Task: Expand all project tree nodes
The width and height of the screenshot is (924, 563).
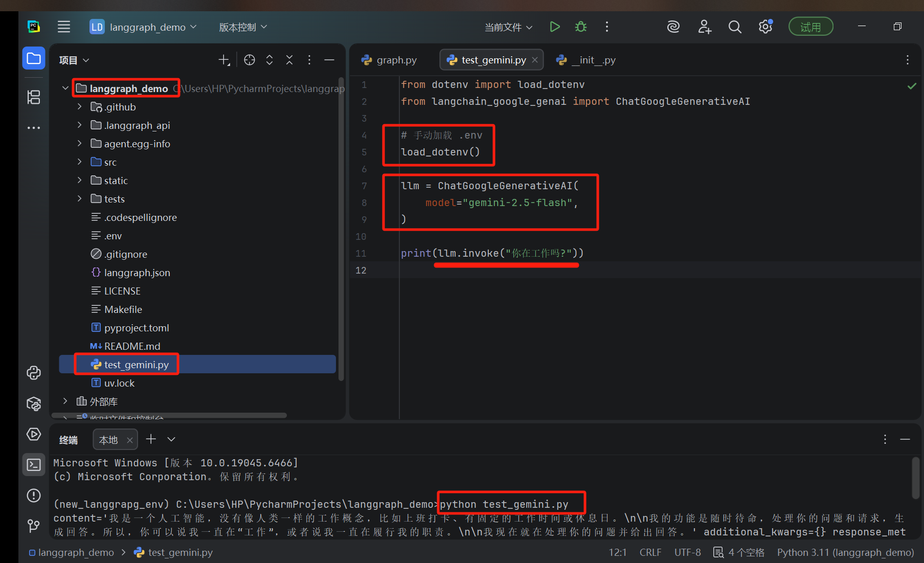Action: [269, 60]
